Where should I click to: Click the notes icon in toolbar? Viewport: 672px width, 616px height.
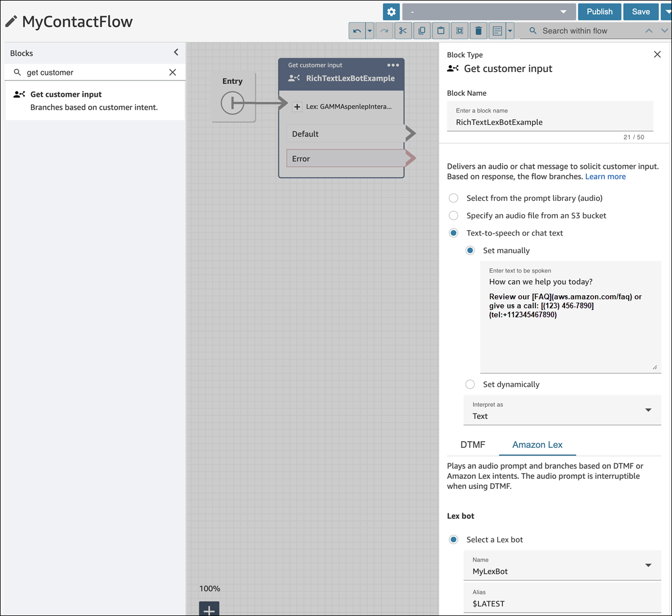coord(497,31)
